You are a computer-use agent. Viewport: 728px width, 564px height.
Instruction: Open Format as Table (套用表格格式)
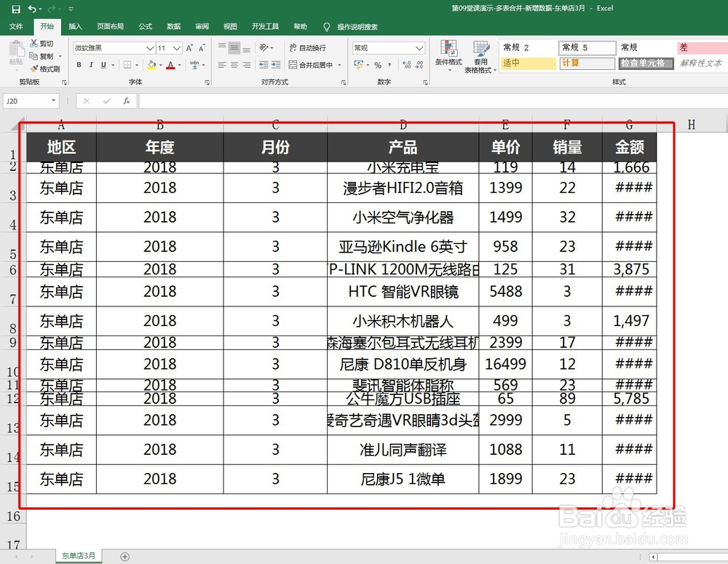pyautogui.click(x=480, y=56)
